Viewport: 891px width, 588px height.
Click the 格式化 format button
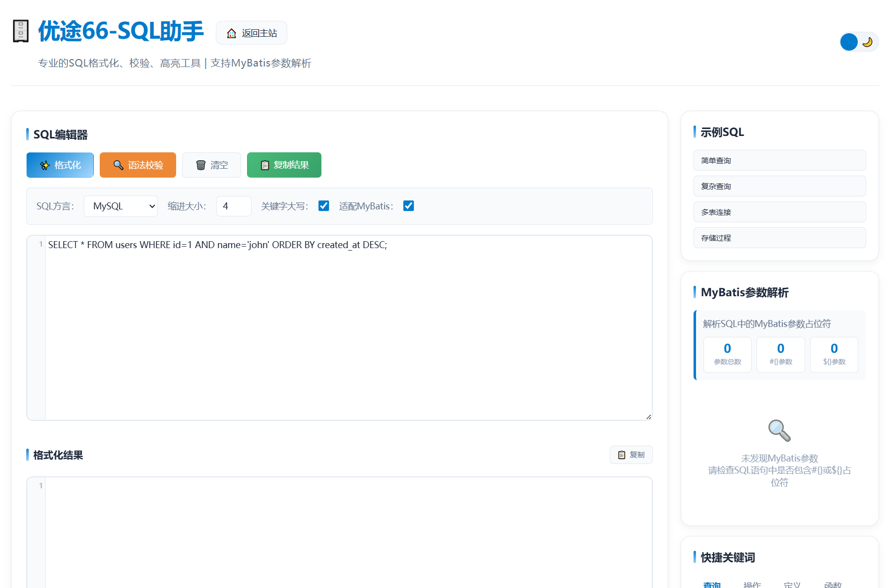(60, 165)
